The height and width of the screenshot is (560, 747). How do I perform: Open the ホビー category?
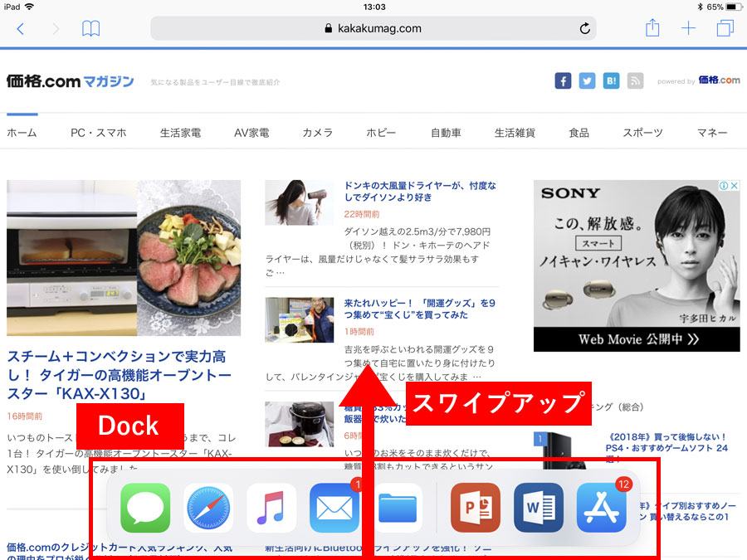[381, 133]
